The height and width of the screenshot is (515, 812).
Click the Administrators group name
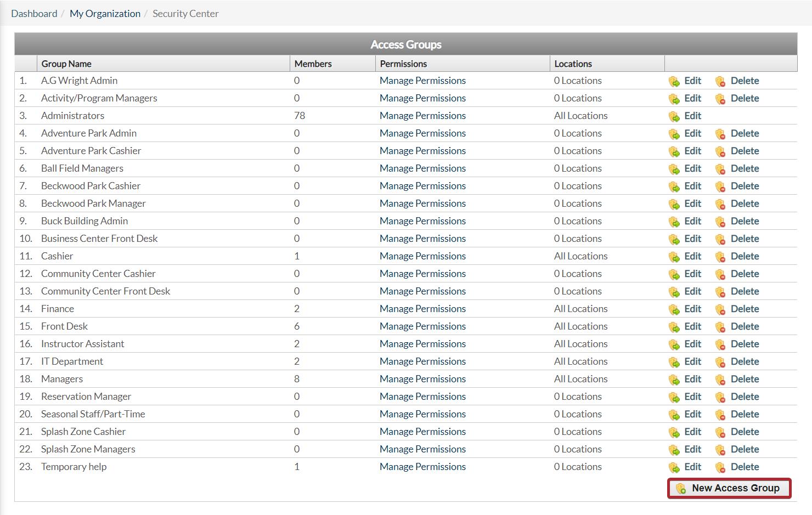[72, 116]
